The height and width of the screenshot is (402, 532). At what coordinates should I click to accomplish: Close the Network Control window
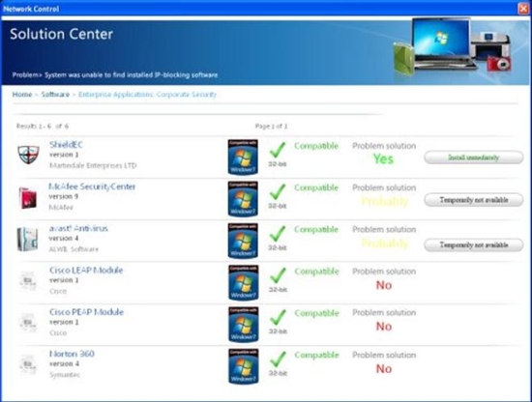coord(524,9)
